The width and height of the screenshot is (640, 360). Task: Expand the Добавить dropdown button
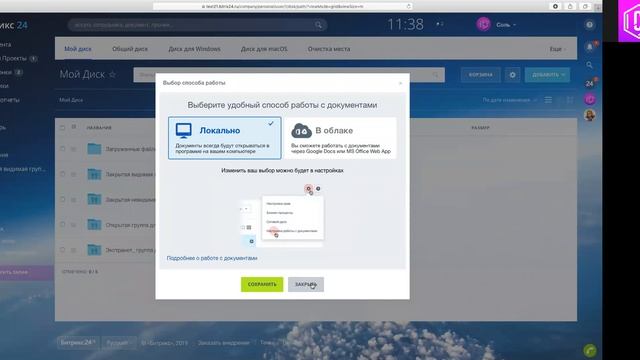coord(547,75)
